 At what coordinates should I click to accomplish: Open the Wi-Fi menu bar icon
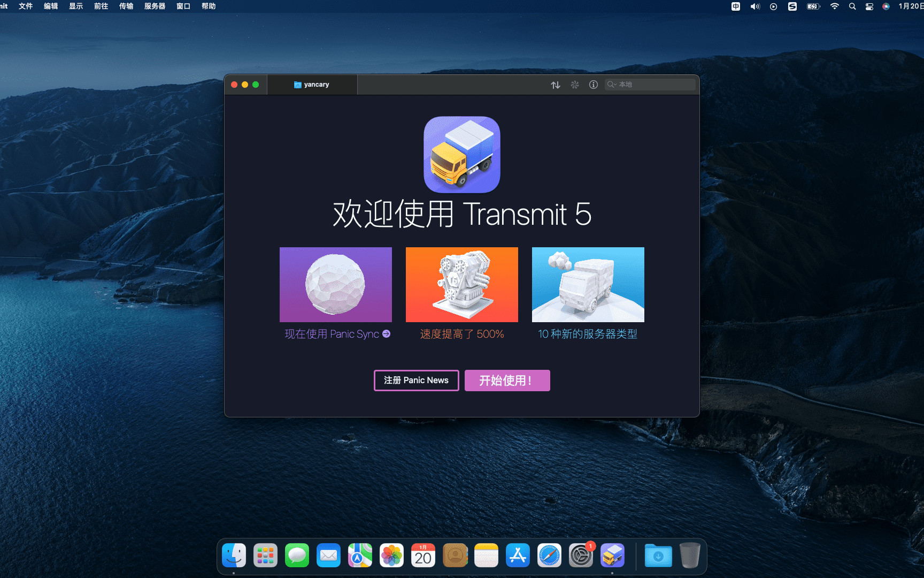(x=835, y=6)
